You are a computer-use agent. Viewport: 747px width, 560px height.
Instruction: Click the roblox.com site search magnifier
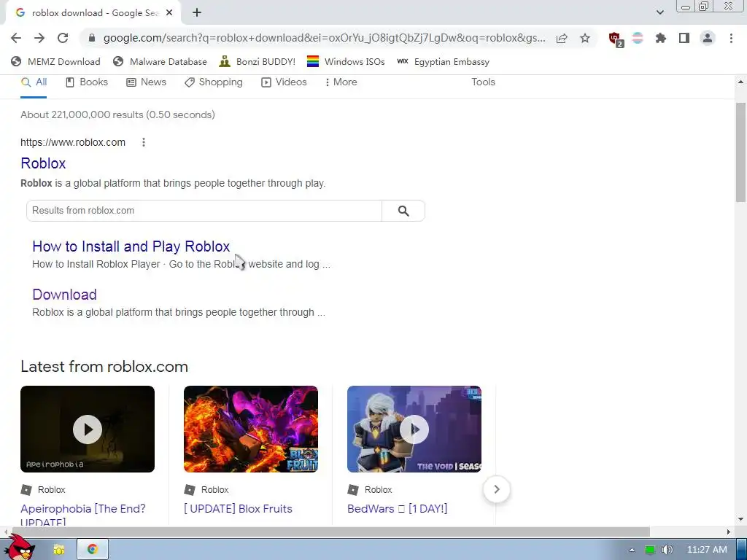403,211
